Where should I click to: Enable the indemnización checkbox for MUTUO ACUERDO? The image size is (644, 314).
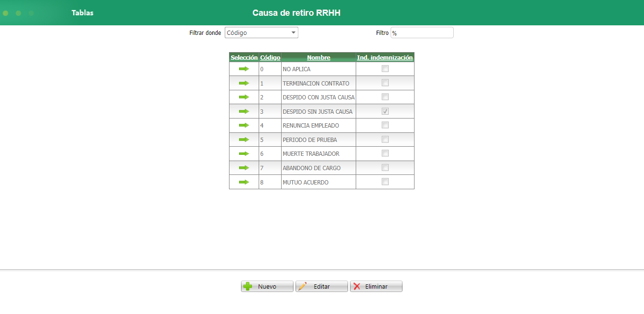[x=384, y=181]
